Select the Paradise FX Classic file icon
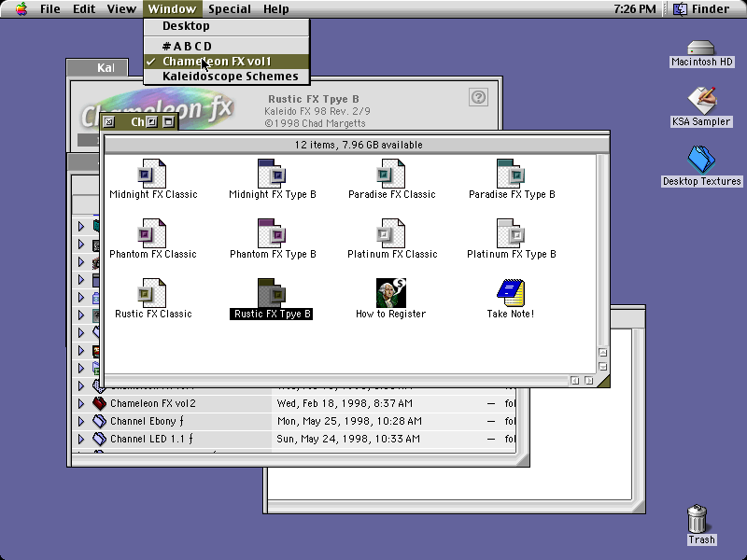The image size is (747, 560). 391,174
